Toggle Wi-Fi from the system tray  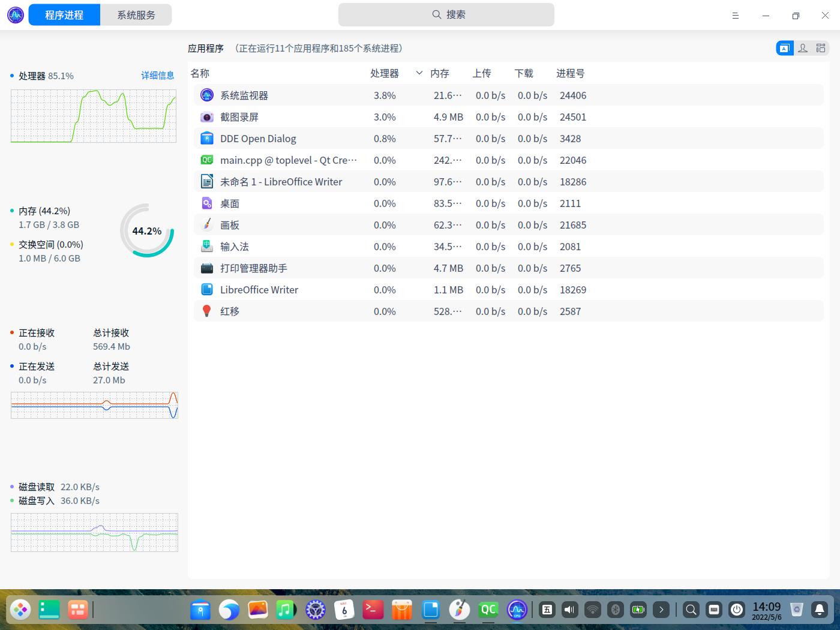pos(592,610)
